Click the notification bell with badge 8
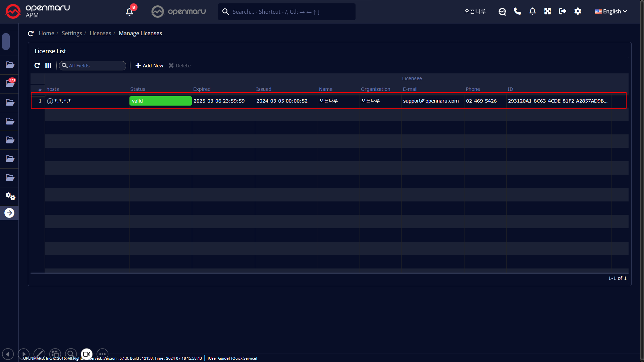644x362 pixels. coord(129,12)
